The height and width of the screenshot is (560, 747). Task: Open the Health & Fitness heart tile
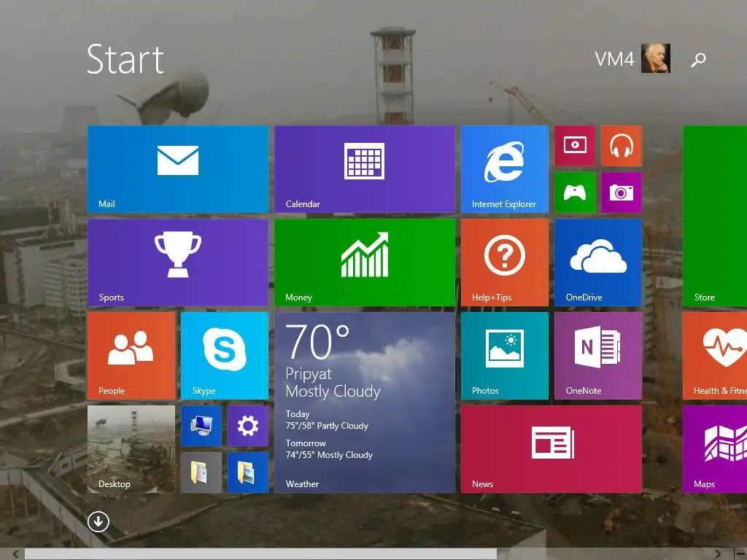tap(715, 356)
